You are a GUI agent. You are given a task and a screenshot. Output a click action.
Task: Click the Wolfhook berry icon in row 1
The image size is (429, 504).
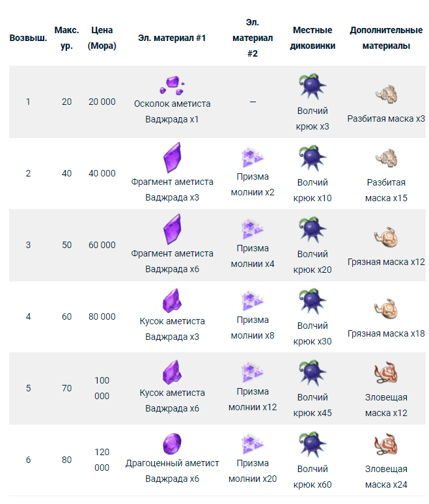(312, 86)
